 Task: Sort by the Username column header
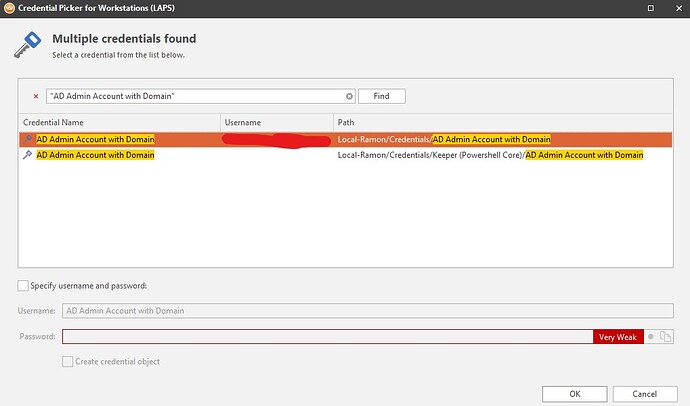tap(275, 122)
